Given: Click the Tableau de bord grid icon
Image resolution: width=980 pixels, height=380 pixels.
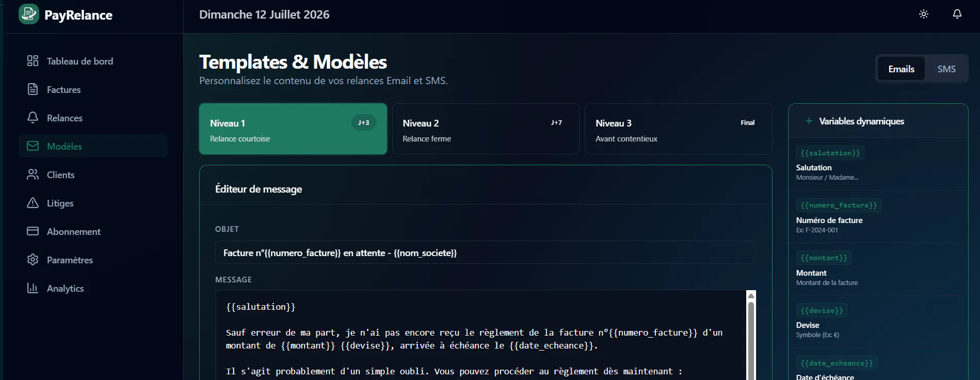Looking at the screenshot, I should click(33, 61).
